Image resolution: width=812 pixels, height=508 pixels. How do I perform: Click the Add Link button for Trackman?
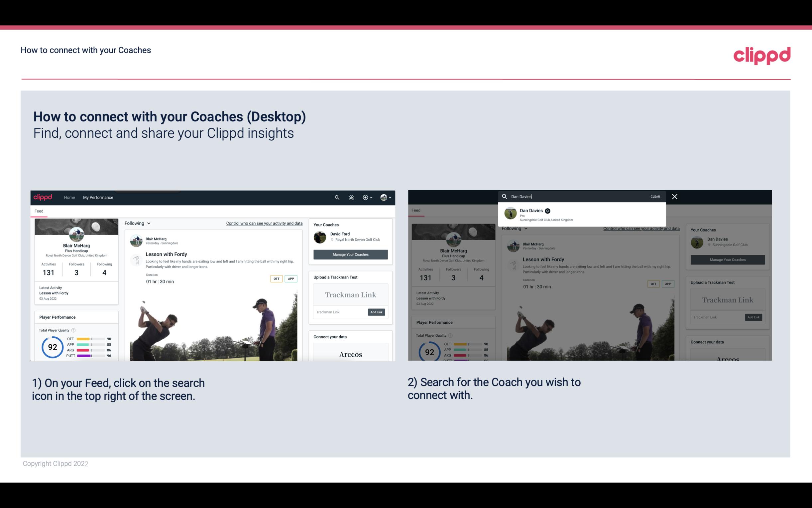[377, 312]
